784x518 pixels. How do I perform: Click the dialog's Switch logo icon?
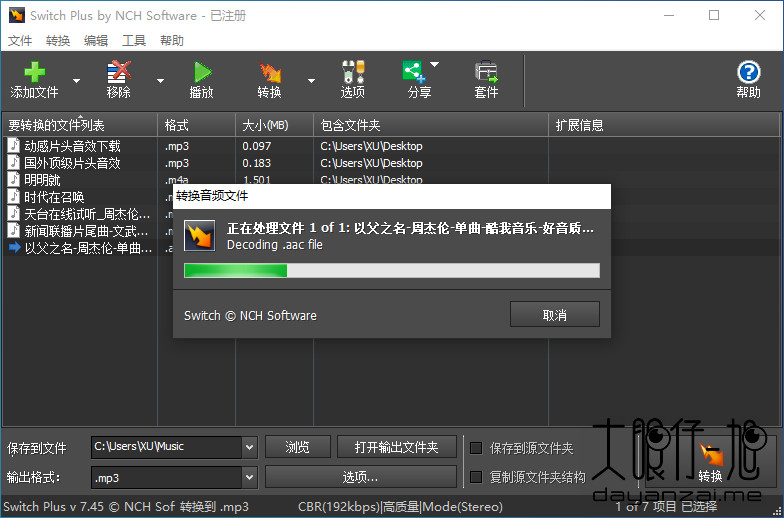pyautogui.click(x=200, y=236)
